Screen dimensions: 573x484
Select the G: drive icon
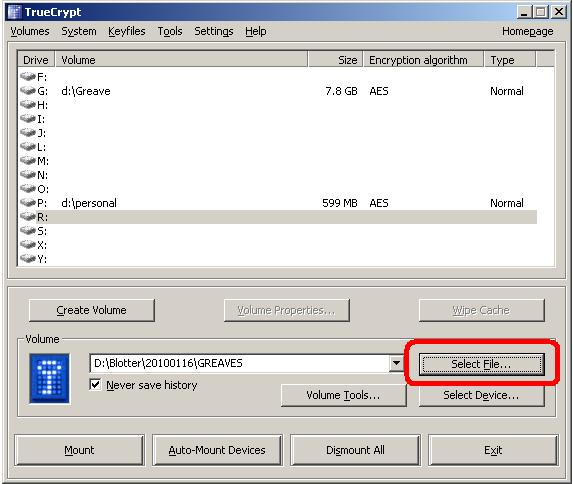pyautogui.click(x=28, y=90)
